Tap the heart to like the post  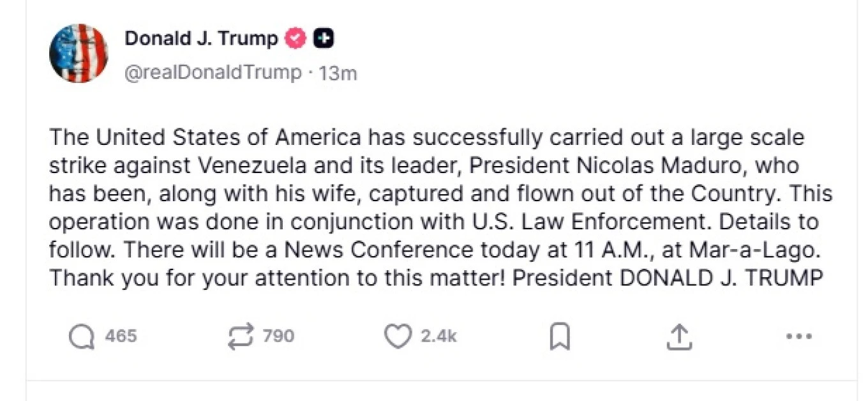point(396,337)
